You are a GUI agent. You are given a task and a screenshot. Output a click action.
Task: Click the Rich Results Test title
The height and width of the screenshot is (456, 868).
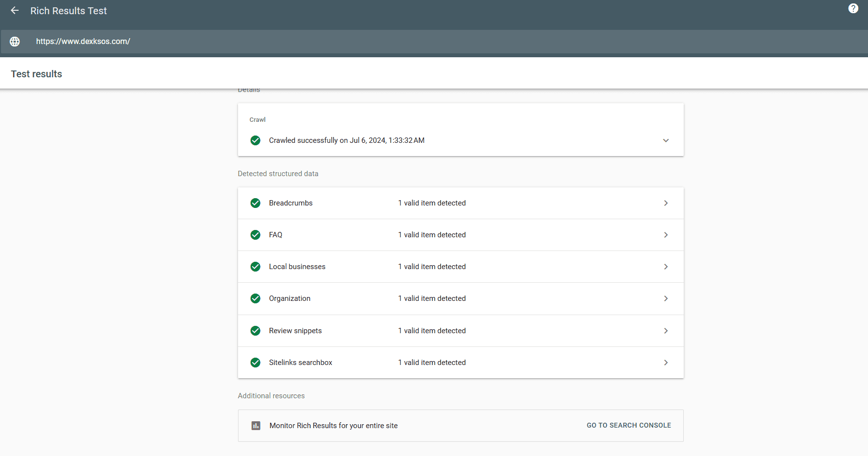(68, 11)
